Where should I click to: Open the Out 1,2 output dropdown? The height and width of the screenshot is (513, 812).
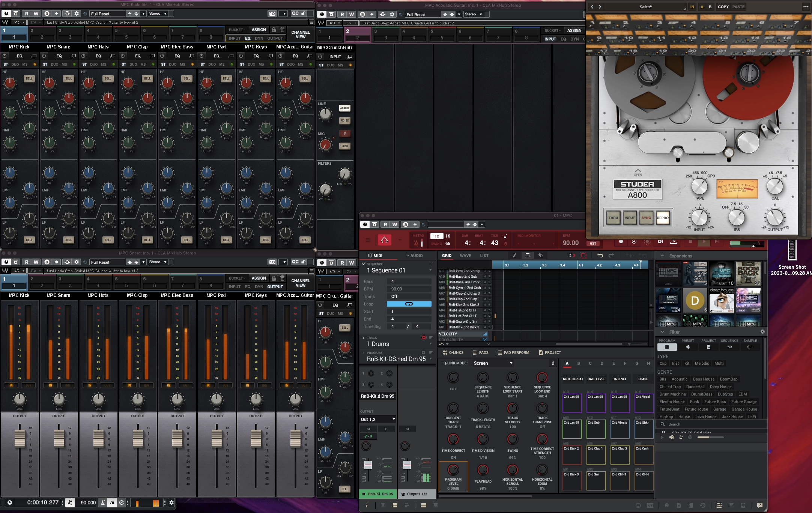[x=378, y=419]
